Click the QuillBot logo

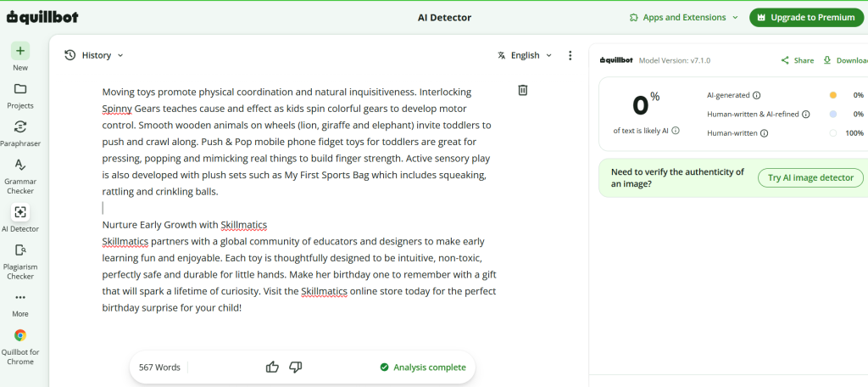click(x=42, y=17)
